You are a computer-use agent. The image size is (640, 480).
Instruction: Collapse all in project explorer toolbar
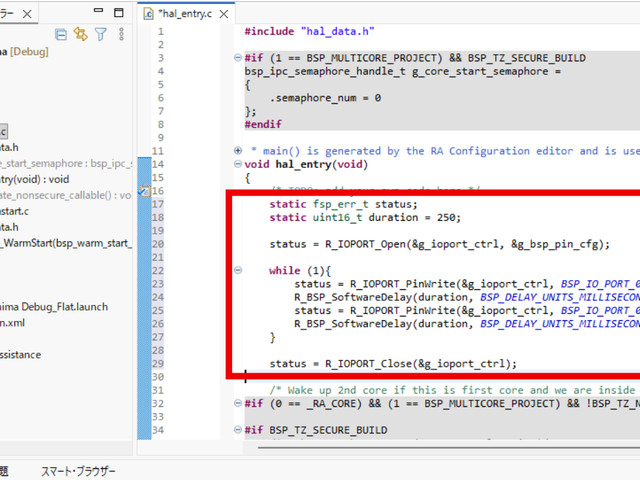pyautogui.click(x=61, y=35)
